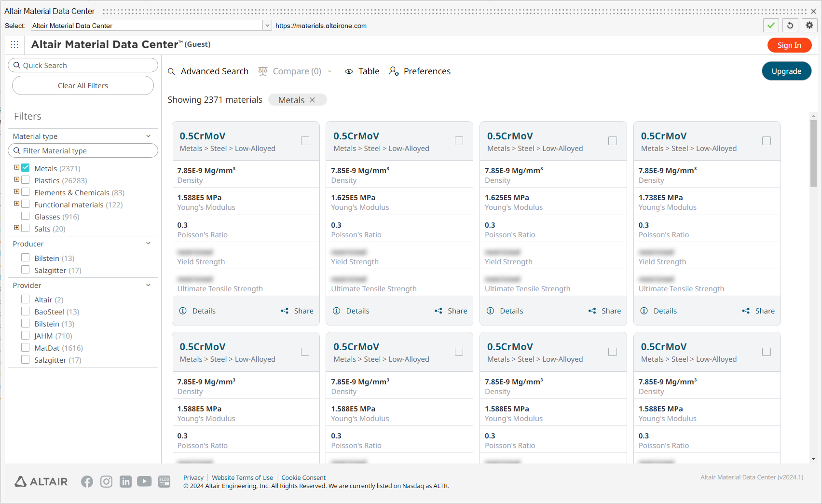Expand the Plastics tree node
The height and width of the screenshot is (504, 822).
(17, 179)
